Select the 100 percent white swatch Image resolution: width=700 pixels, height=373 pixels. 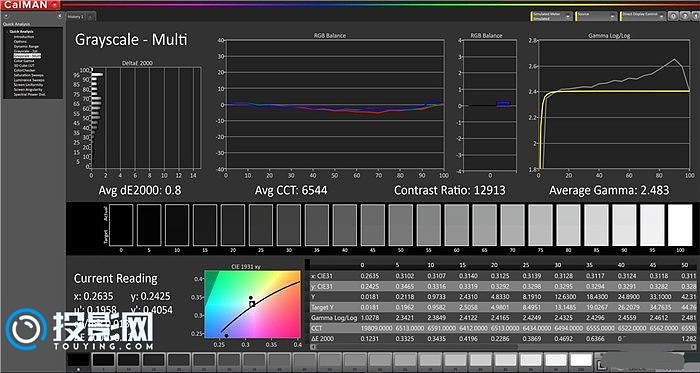coord(680,225)
